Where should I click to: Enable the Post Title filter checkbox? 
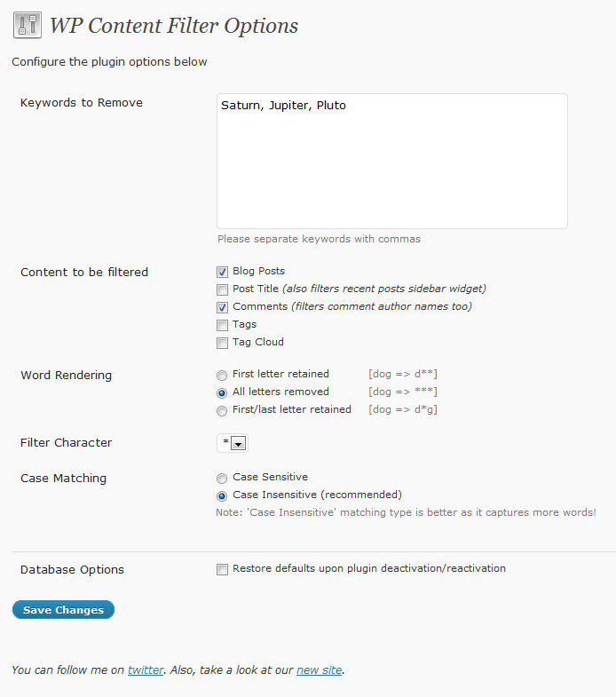(x=222, y=289)
